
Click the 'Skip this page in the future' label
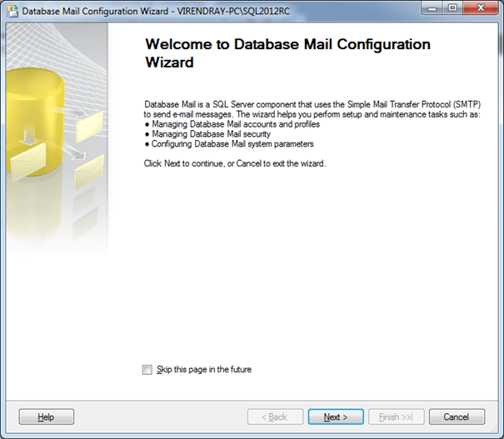pos(204,370)
